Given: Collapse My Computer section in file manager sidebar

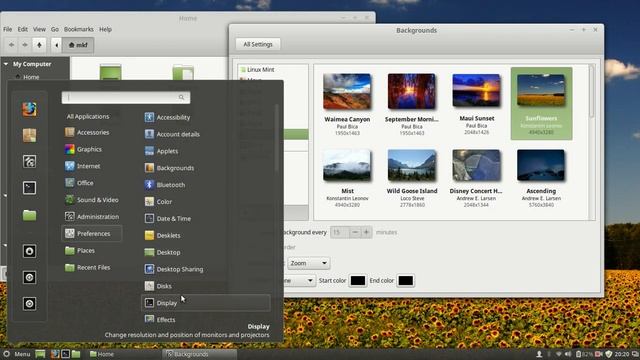Looking at the screenshot, I should pyautogui.click(x=6, y=64).
